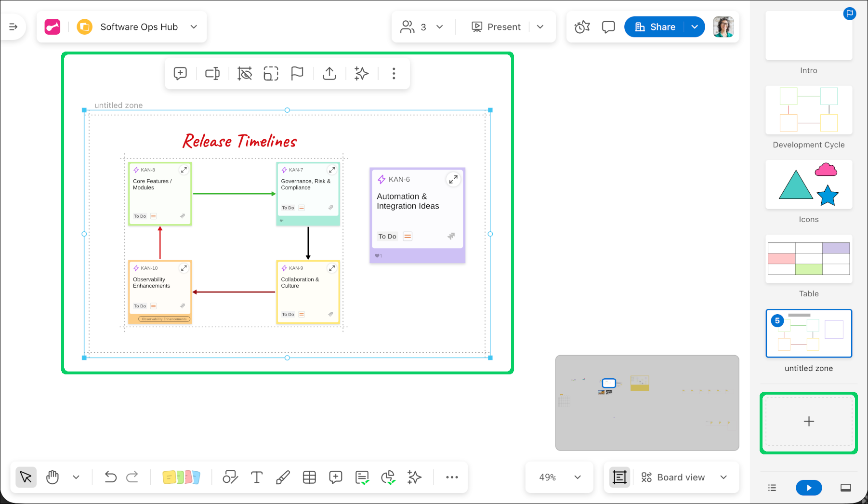Pick the sticky notes color stack

coord(181,477)
